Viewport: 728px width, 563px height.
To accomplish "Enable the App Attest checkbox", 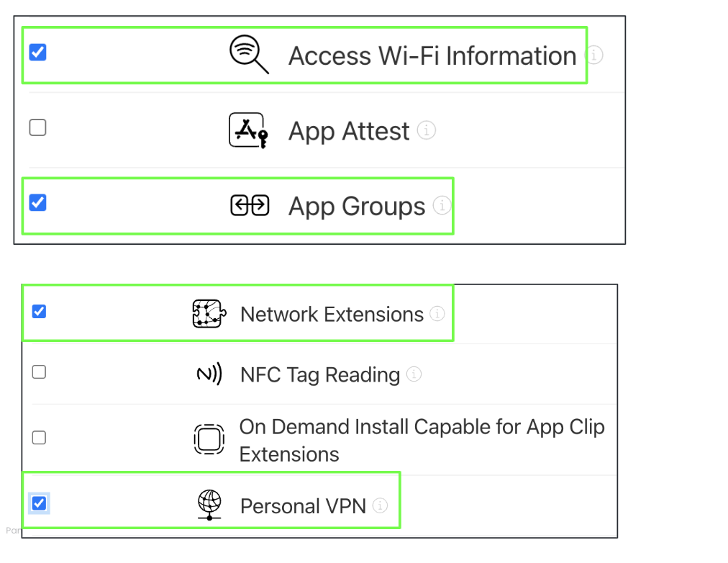I will (37, 128).
